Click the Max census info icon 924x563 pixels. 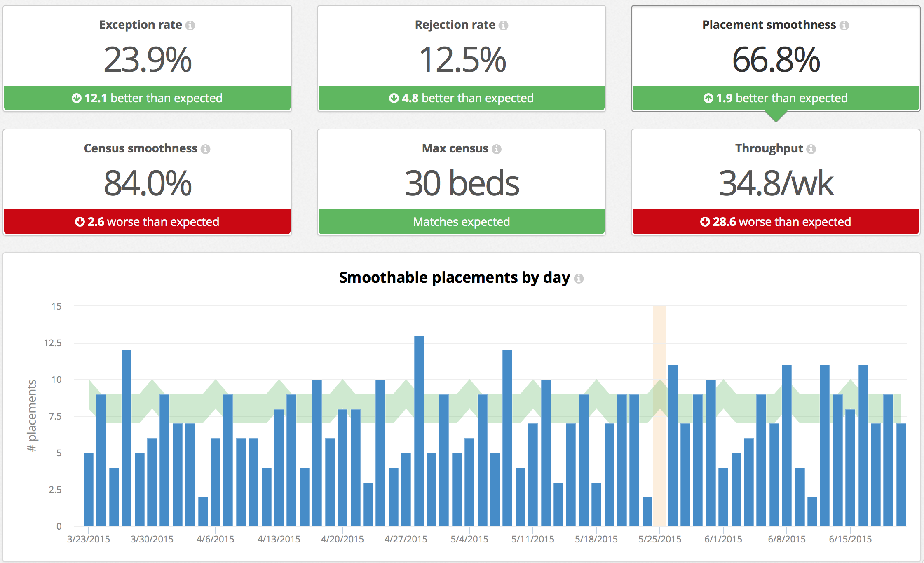coord(497,149)
